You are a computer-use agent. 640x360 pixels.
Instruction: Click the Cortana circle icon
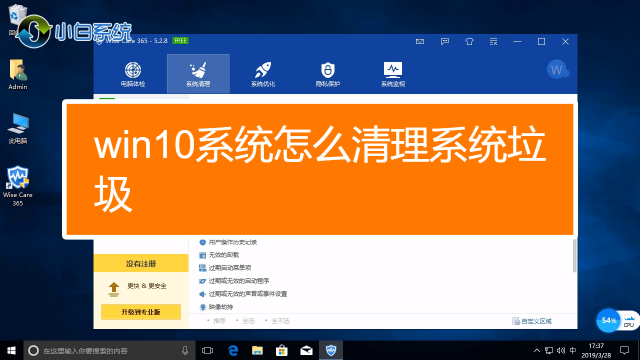pyautogui.click(x=33, y=351)
